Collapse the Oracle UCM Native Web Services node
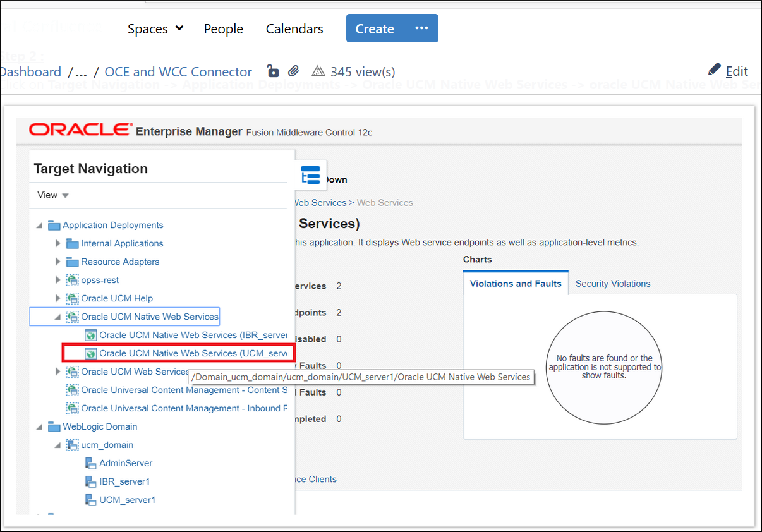The image size is (762, 532). [58, 317]
